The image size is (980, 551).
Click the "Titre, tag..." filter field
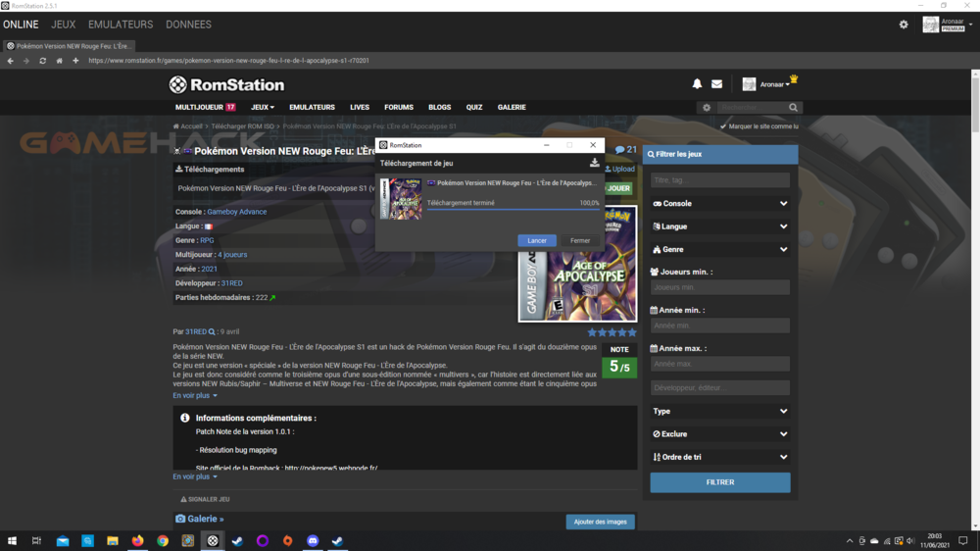click(x=720, y=180)
